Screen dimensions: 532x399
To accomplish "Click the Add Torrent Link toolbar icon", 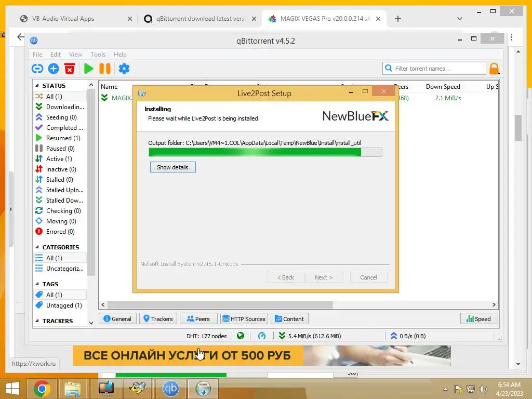I will click(37, 69).
